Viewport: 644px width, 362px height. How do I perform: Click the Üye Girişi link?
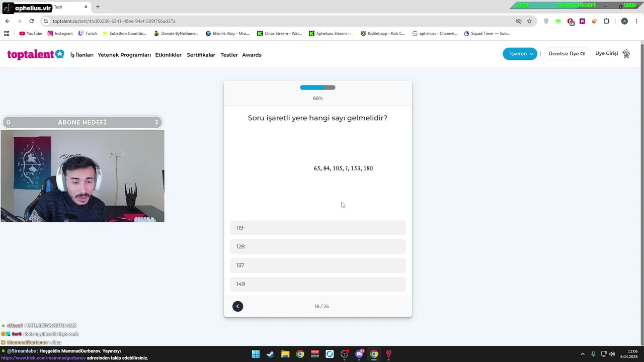(x=606, y=54)
